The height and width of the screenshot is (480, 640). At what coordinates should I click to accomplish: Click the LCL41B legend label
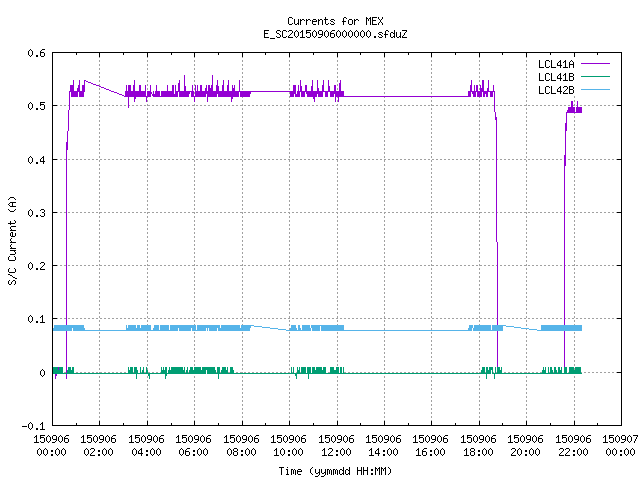click(x=556, y=77)
